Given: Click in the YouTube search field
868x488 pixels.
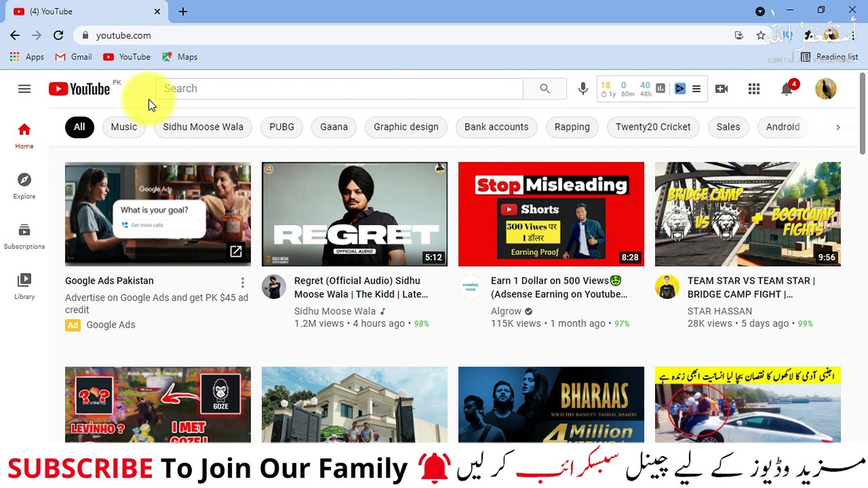Looking at the screenshot, I should [x=339, y=89].
